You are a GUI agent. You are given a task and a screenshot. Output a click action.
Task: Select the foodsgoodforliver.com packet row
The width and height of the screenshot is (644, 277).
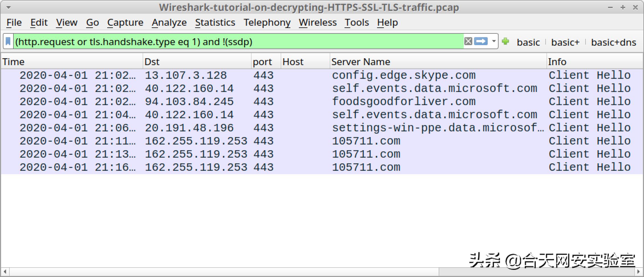(404, 102)
